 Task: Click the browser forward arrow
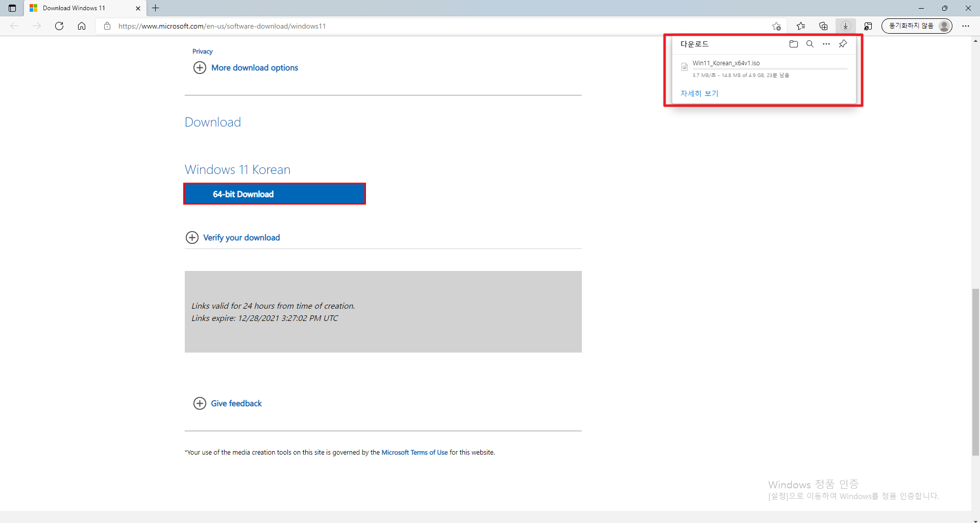click(x=37, y=26)
